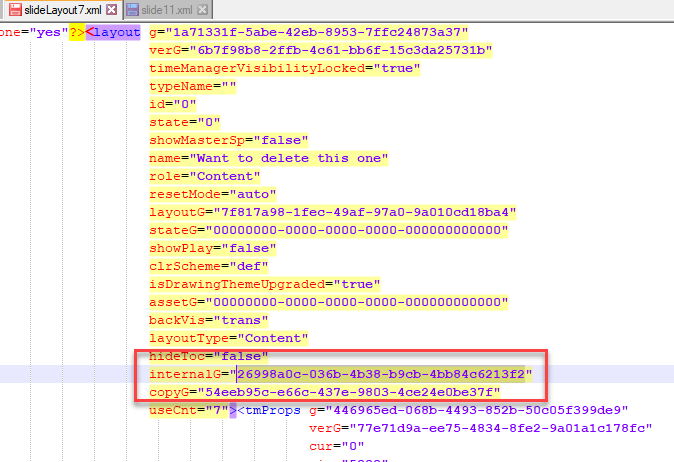
Task: Switch to the slideLayout7.xml tab
Action: (63, 10)
